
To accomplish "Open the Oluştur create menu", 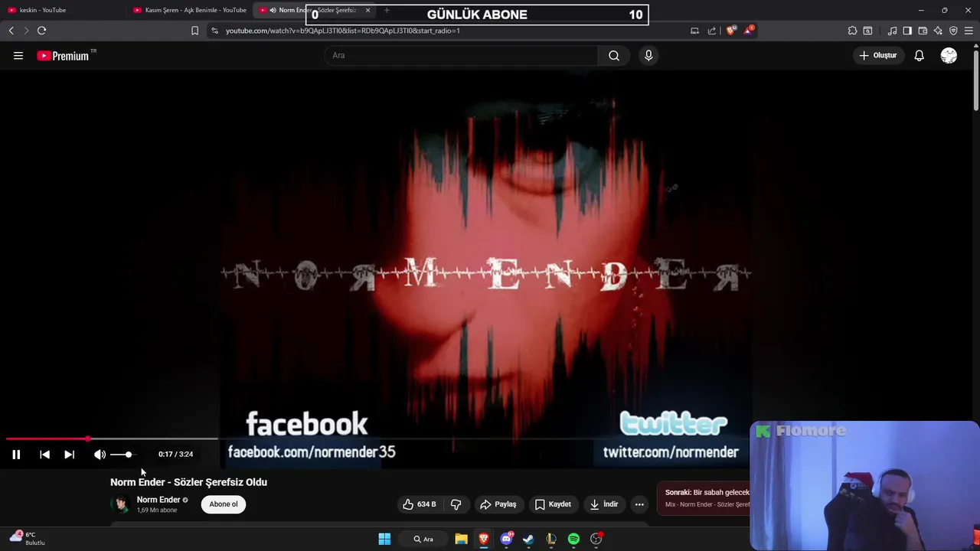I will (878, 55).
